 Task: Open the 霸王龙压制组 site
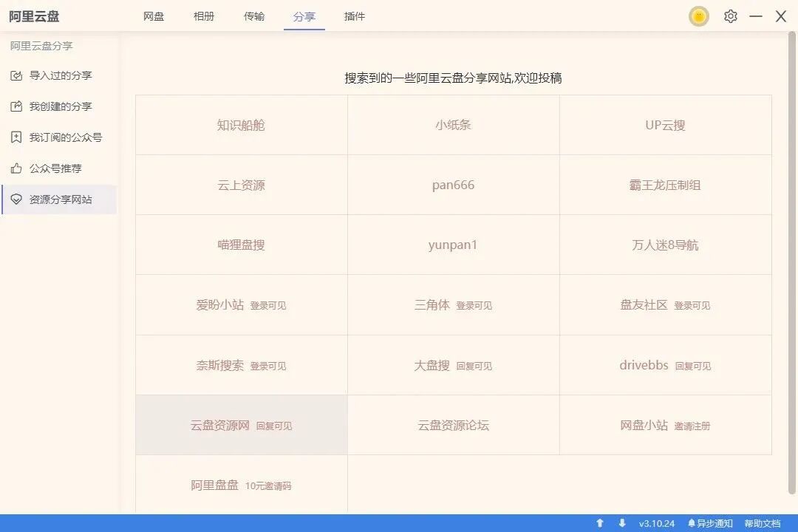(666, 185)
